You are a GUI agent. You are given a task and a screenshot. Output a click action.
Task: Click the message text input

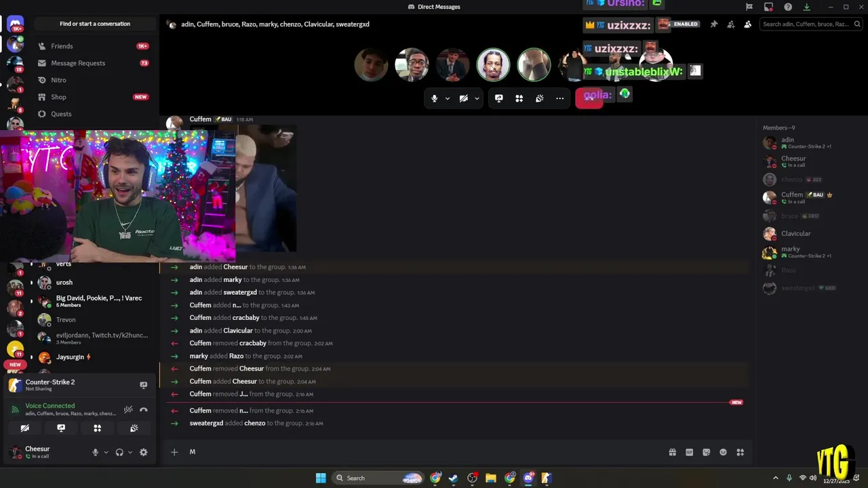(x=424, y=452)
